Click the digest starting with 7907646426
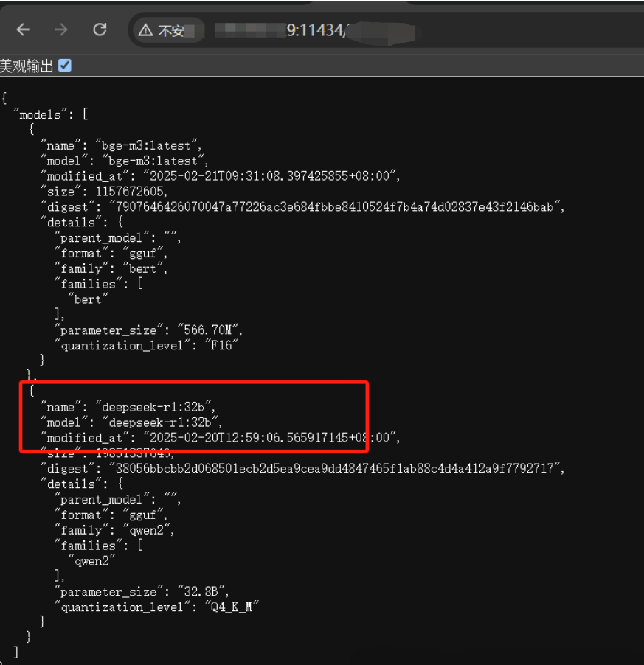Viewport: 644px width, 665px height. click(336, 207)
